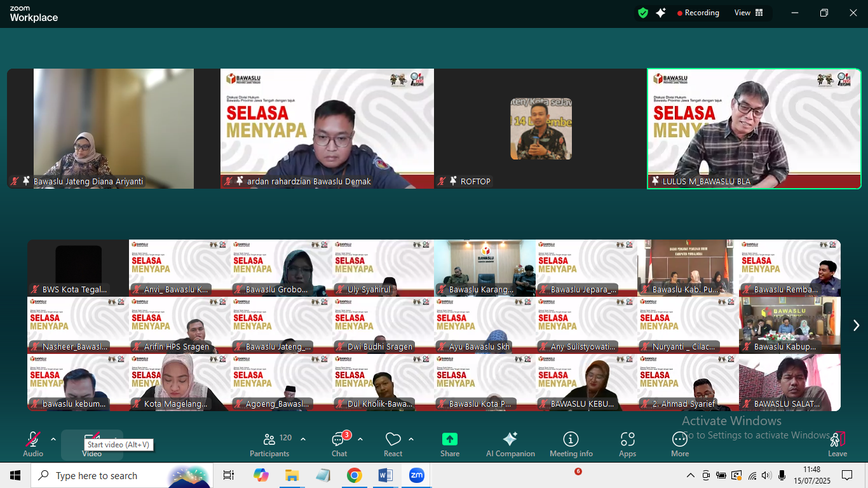Stop the active recording indicator
The image size is (868, 488).
point(699,12)
